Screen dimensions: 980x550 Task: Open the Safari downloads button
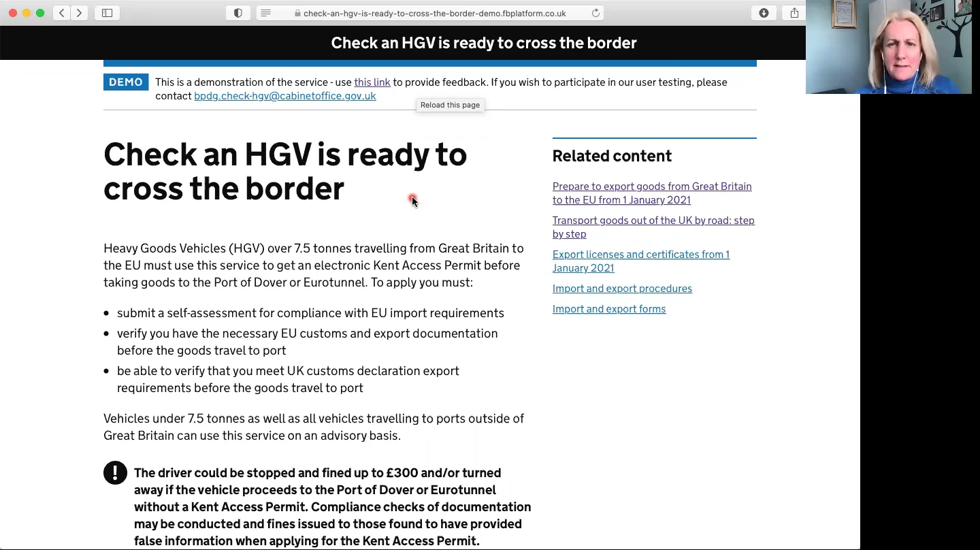click(764, 13)
